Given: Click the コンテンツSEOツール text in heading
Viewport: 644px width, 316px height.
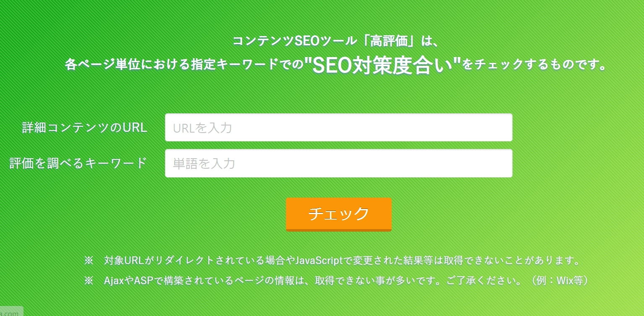Looking at the screenshot, I should pyautogui.click(x=296, y=41).
